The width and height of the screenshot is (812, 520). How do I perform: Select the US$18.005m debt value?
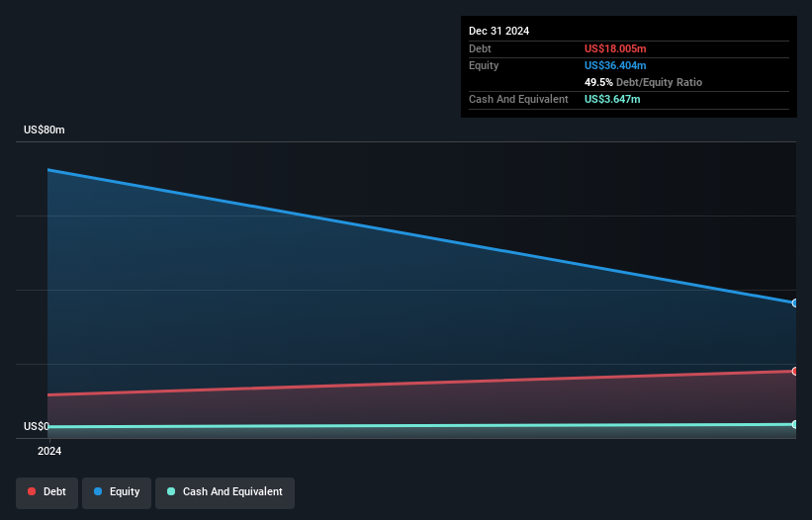click(615, 48)
